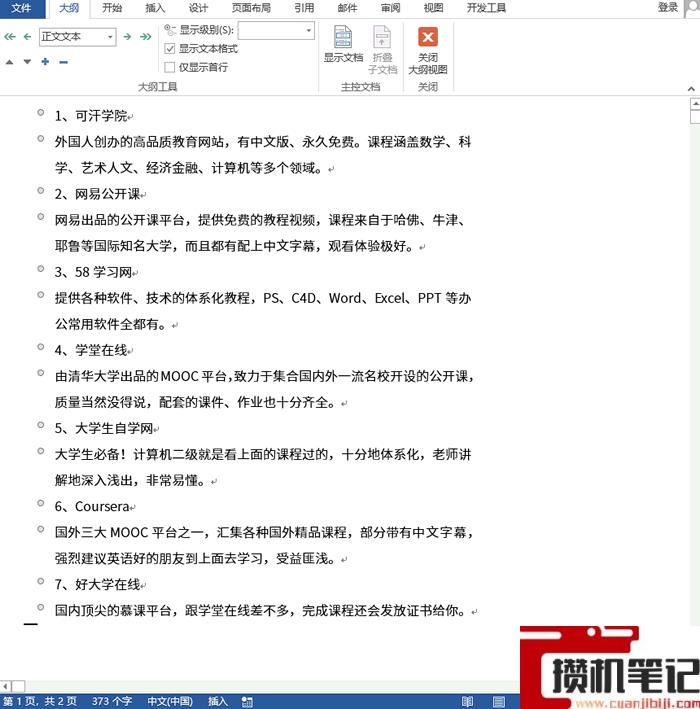
Task: Select bullet of 外国人创办的高品质 paragraph
Action: (41, 138)
